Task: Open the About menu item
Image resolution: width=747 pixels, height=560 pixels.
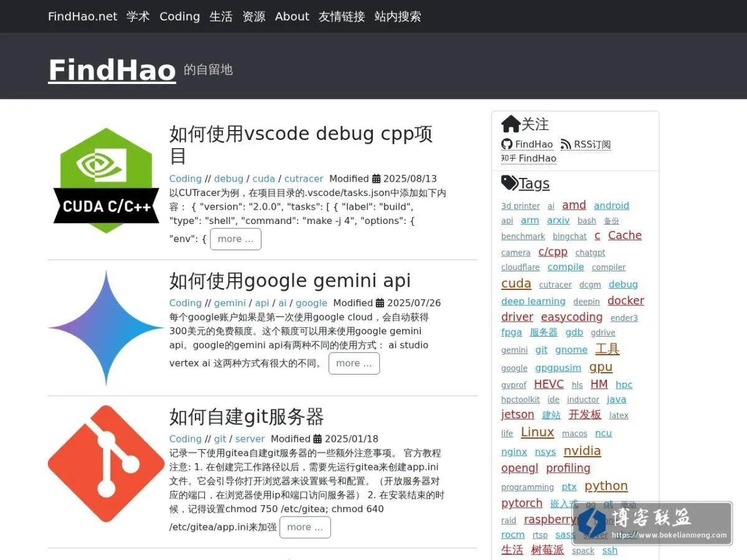Action: [292, 16]
